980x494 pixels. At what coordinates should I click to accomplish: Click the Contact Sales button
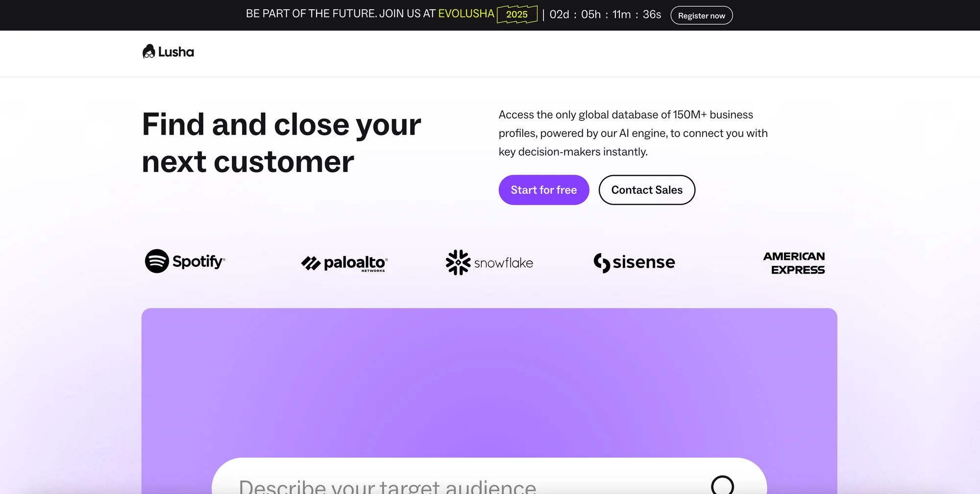pos(647,190)
